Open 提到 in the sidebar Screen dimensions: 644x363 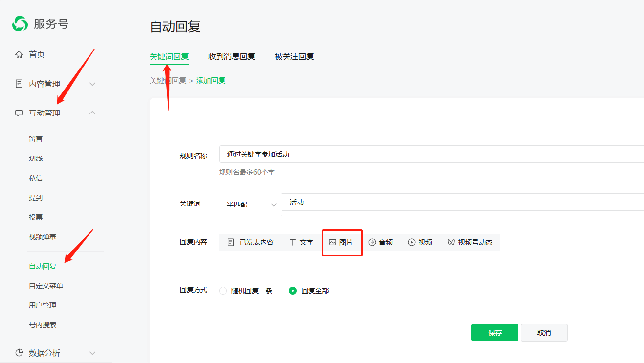coord(36,198)
